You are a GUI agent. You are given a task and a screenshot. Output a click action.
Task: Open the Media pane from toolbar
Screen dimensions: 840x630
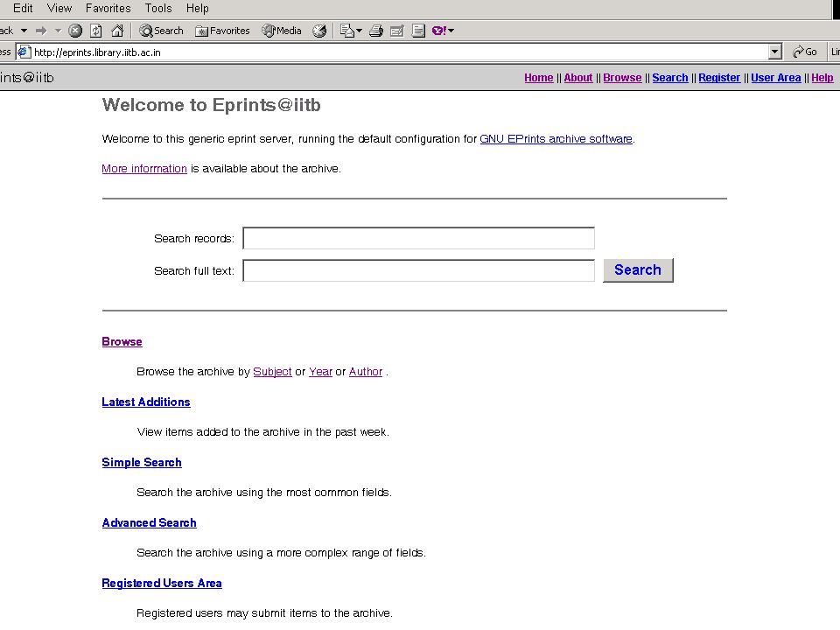(282, 31)
